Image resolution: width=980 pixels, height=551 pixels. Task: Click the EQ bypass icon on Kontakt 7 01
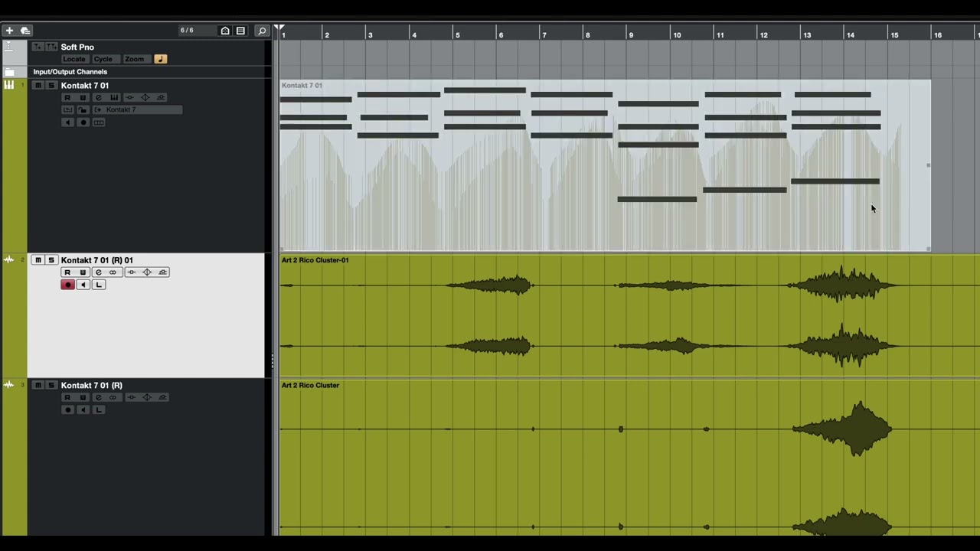pyautogui.click(x=145, y=98)
